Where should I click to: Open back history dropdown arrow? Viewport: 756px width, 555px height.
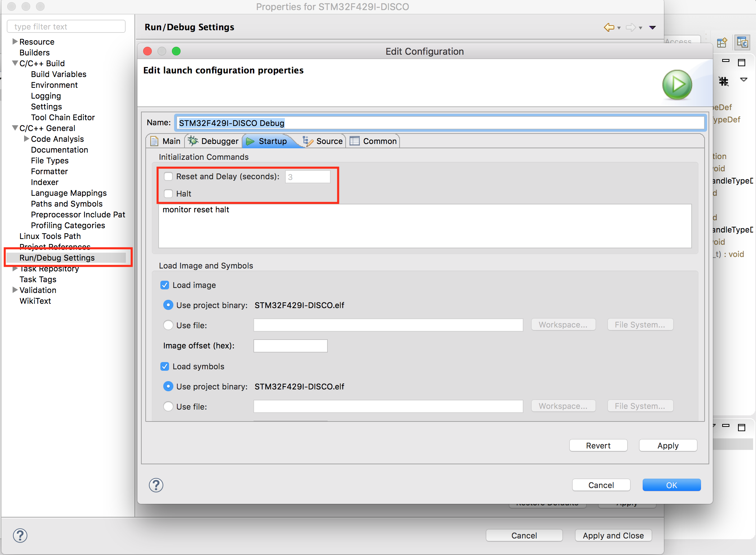coord(619,28)
